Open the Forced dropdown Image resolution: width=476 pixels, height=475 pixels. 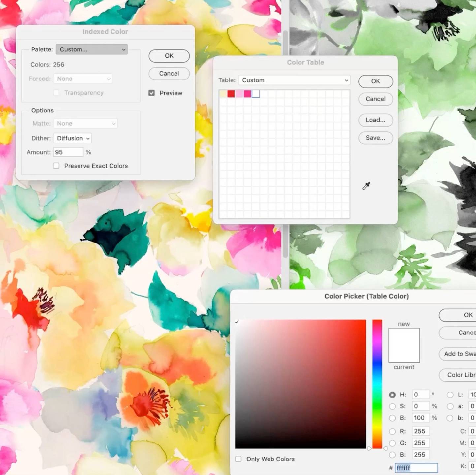83,79
